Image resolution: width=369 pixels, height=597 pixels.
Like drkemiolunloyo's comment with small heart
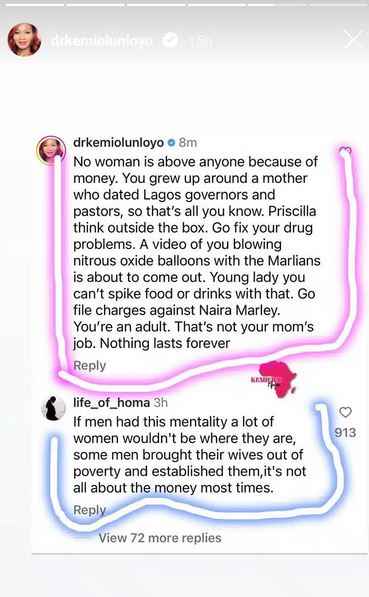click(x=345, y=152)
